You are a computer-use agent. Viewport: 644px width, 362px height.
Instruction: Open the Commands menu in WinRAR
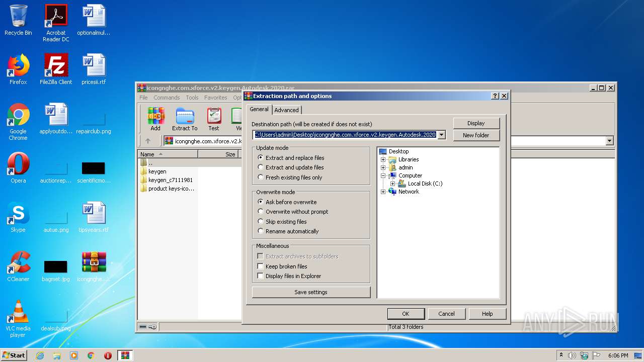pos(167,98)
